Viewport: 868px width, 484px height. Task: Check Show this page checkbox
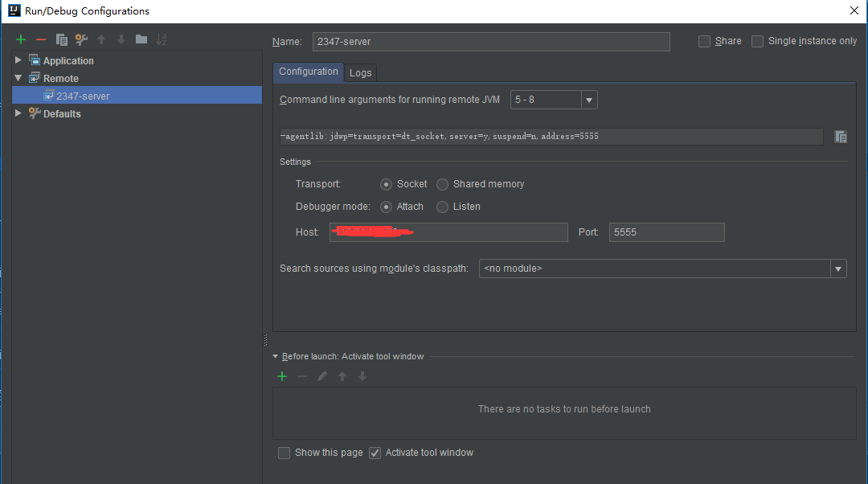(x=284, y=453)
